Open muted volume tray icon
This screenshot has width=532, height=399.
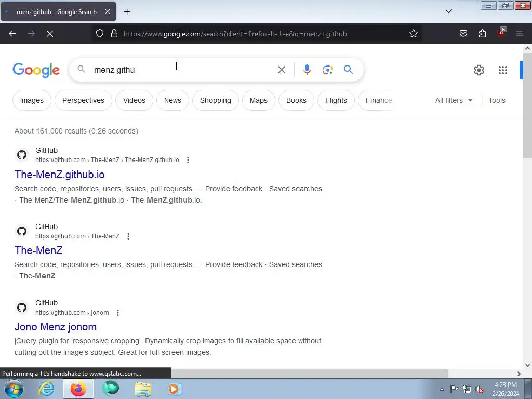pyautogui.click(x=480, y=389)
